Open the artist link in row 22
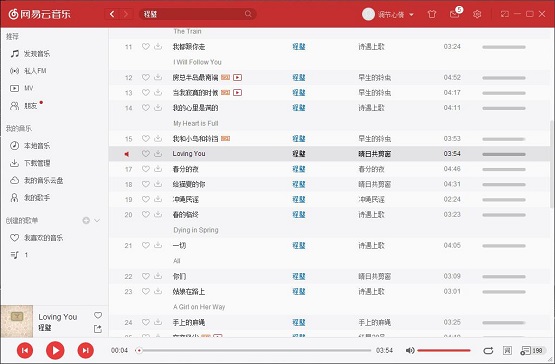This screenshot has width=555, height=364. (x=299, y=276)
